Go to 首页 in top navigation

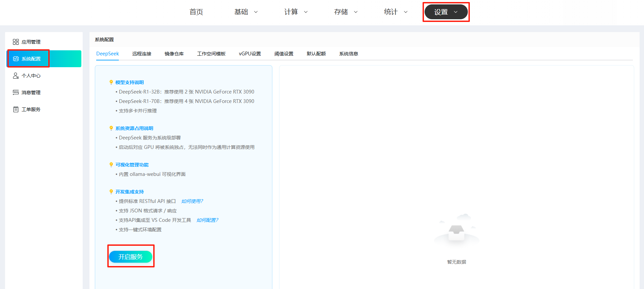pos(196,12)
